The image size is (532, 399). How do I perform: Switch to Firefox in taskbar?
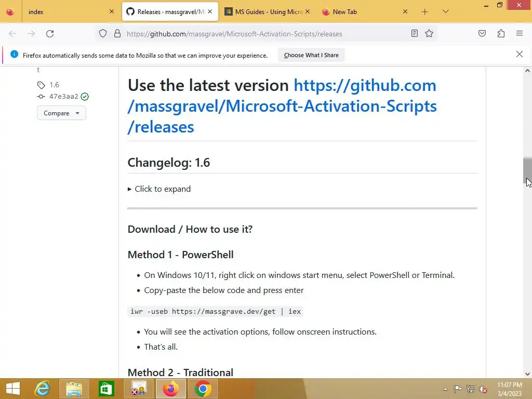170,389
